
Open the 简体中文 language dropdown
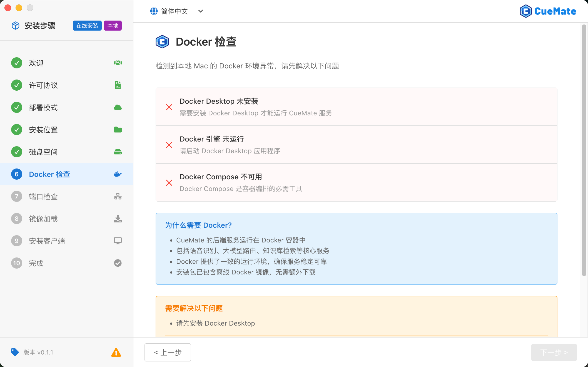click(174, 11)
